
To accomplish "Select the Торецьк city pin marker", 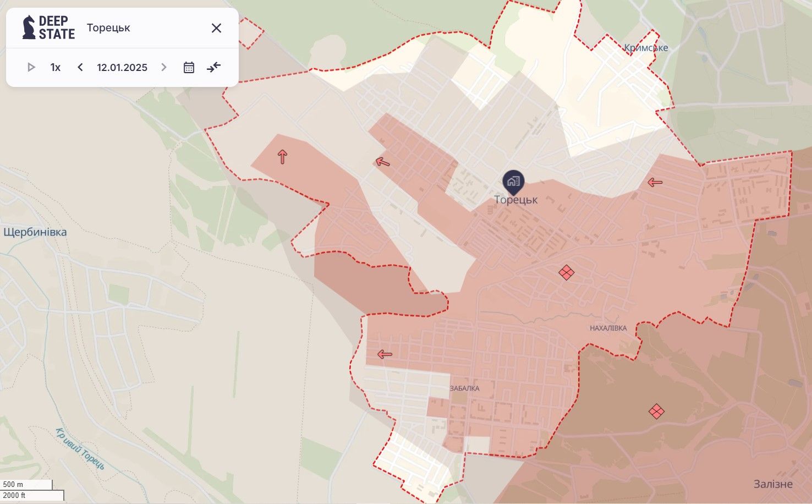I will (x=513, y=181).
